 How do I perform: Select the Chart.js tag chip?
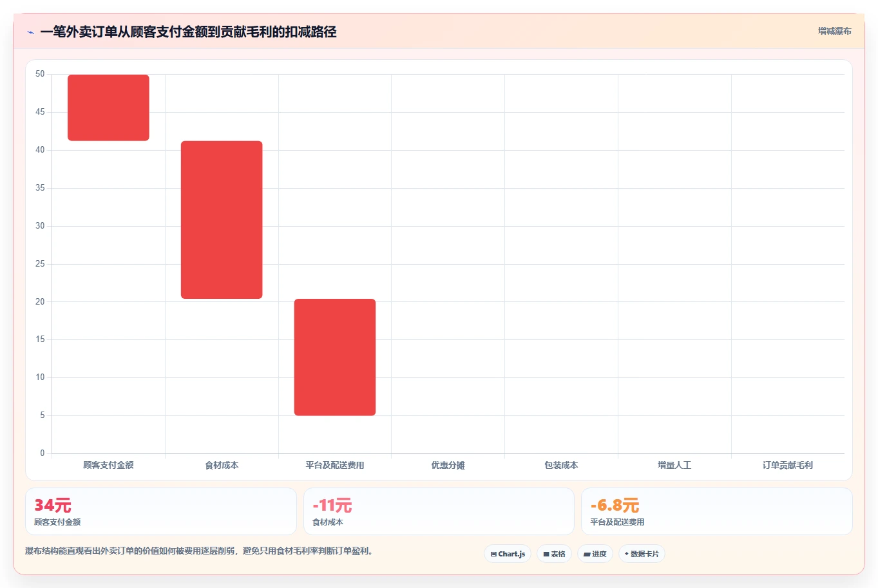pos(508,554)
